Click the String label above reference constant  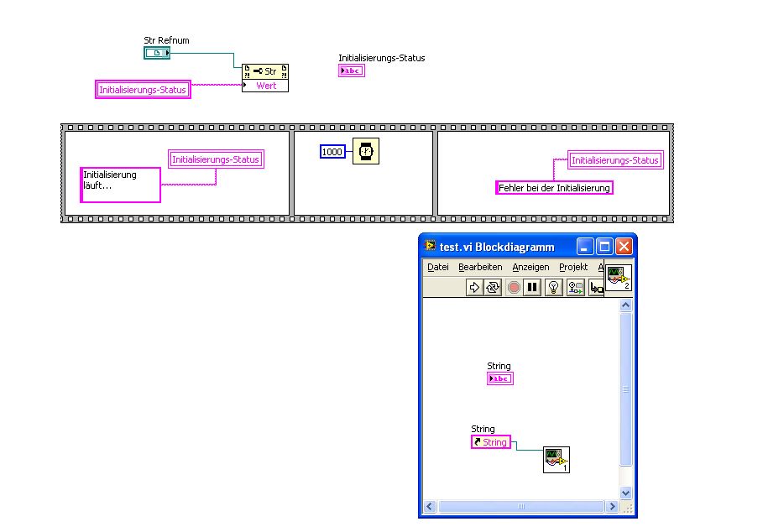(483, 429)
